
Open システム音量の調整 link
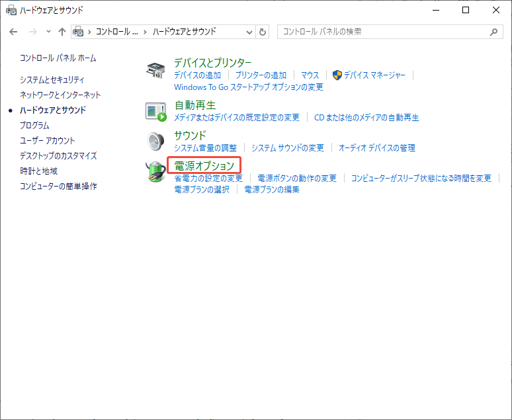point(205,148)
